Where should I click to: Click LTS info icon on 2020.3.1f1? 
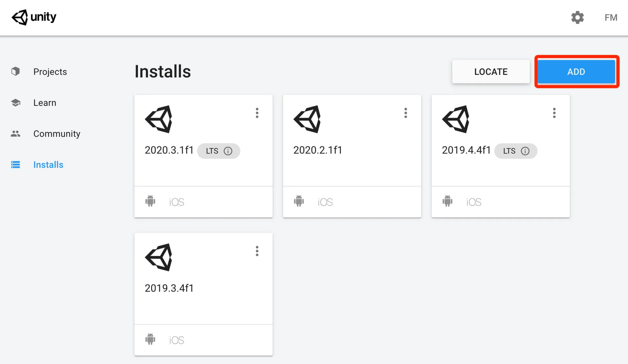(x=228, y=151)
